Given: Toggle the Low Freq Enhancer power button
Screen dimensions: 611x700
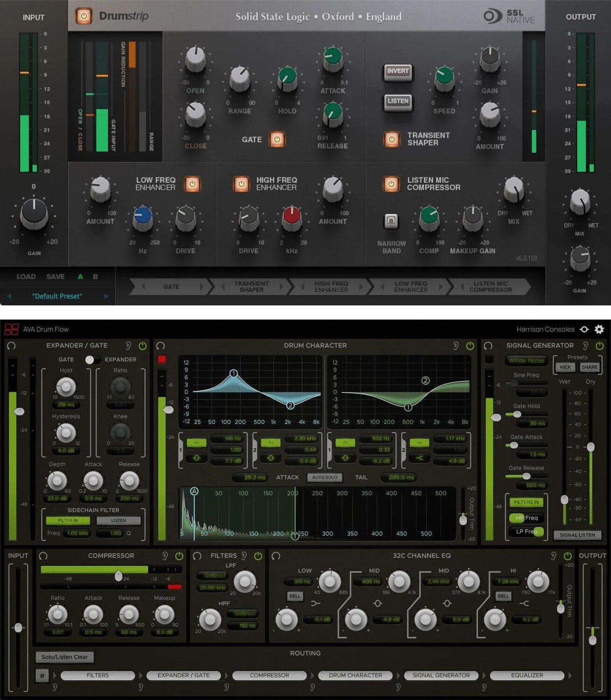Looking at the screenshot, I should point(192,183).
